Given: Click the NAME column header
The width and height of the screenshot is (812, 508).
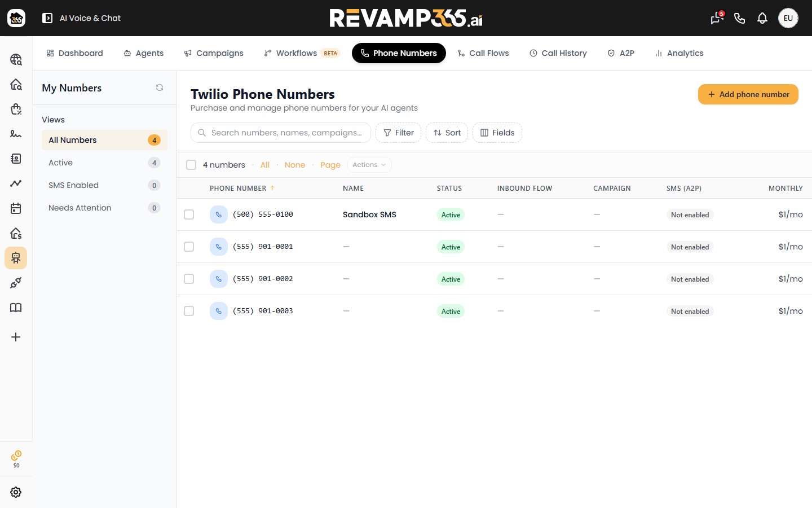Looking at the screenshot, I should click(353, 189).
